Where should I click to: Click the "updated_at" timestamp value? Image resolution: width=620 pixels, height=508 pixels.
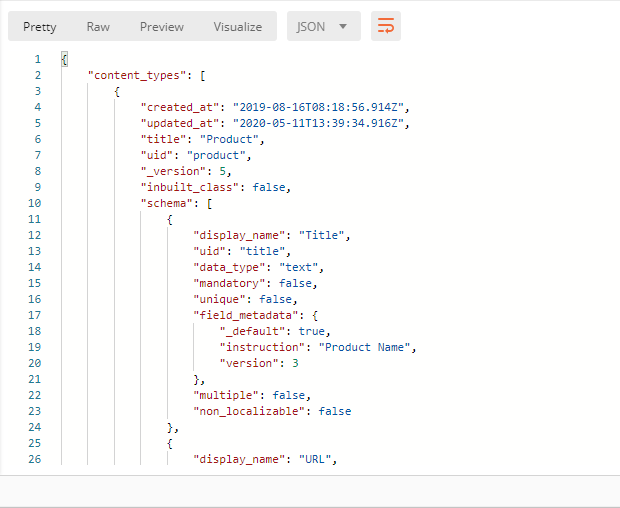click(x=318, y=123)
